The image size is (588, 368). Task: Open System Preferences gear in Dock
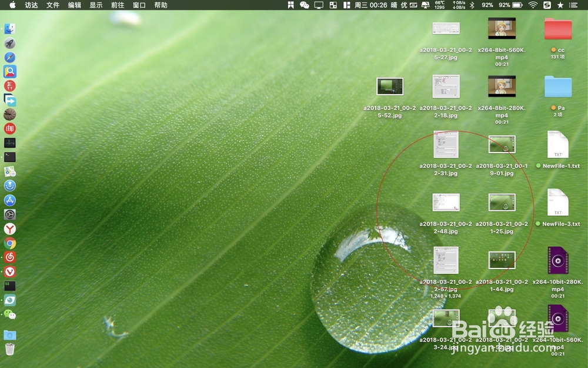[10, 214]
